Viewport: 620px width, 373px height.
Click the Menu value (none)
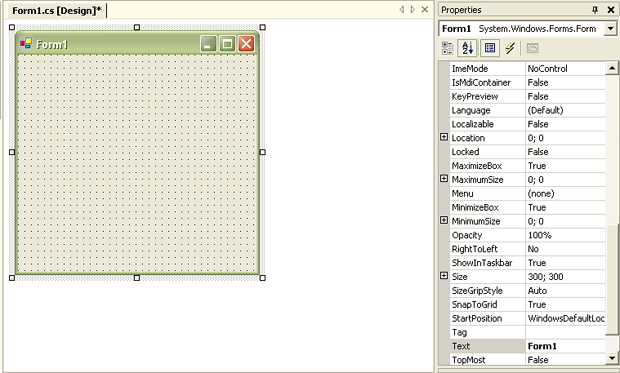(x=541, y=193)
